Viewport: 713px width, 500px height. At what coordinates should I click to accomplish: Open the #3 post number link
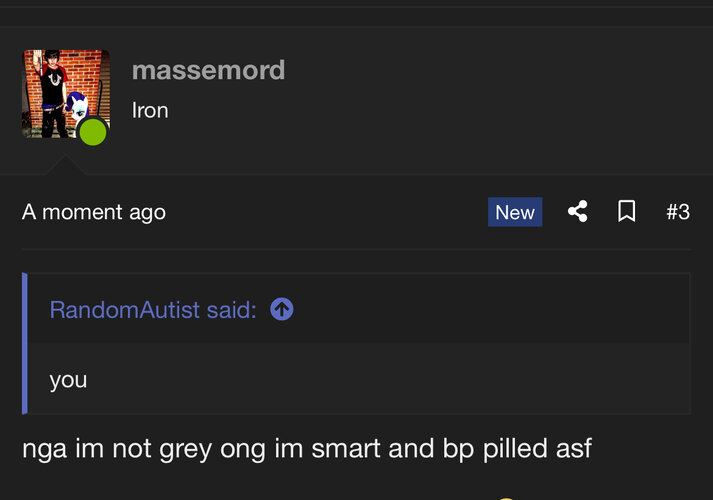[678, 212]
